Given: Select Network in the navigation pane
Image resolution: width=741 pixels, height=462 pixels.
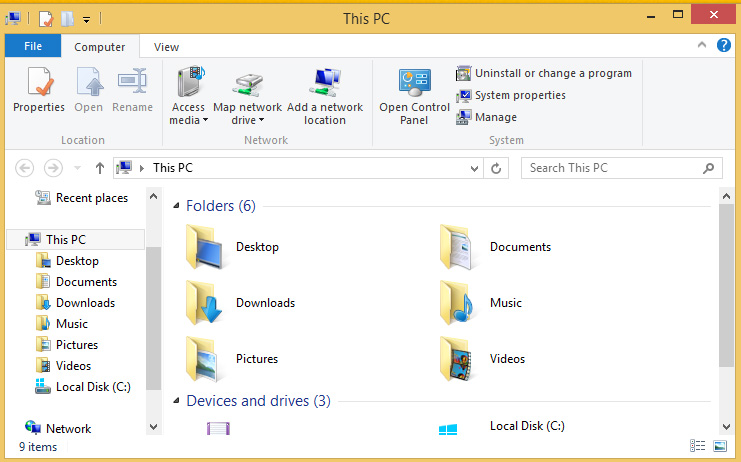Looking at the screenshot, I should point(58,428).
